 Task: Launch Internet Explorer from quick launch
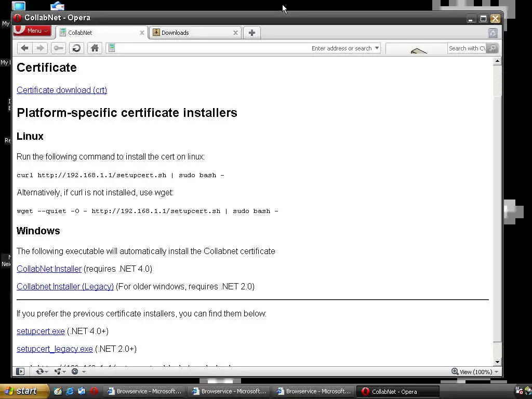pyautogui.click(x=70, y=391)
